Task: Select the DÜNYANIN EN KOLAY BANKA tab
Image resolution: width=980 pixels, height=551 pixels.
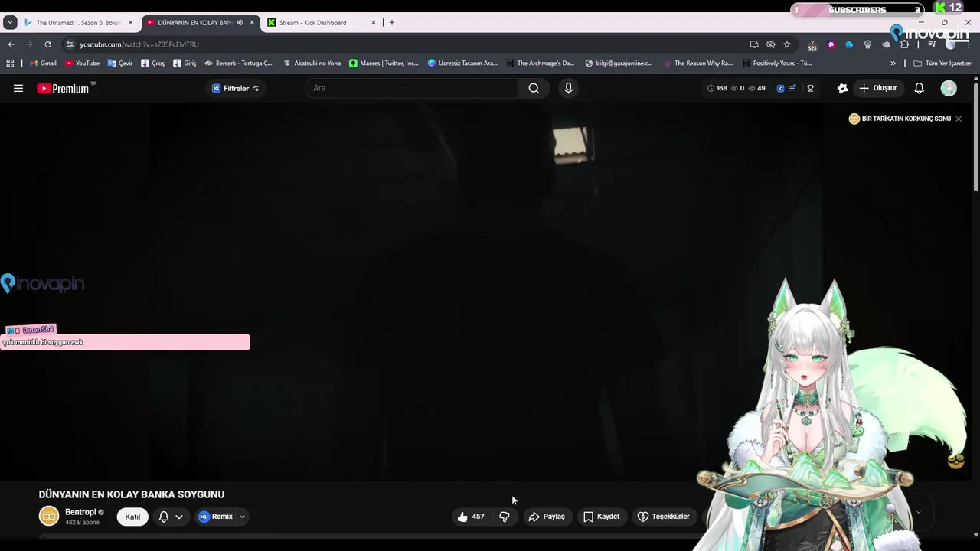Action: 201,22
